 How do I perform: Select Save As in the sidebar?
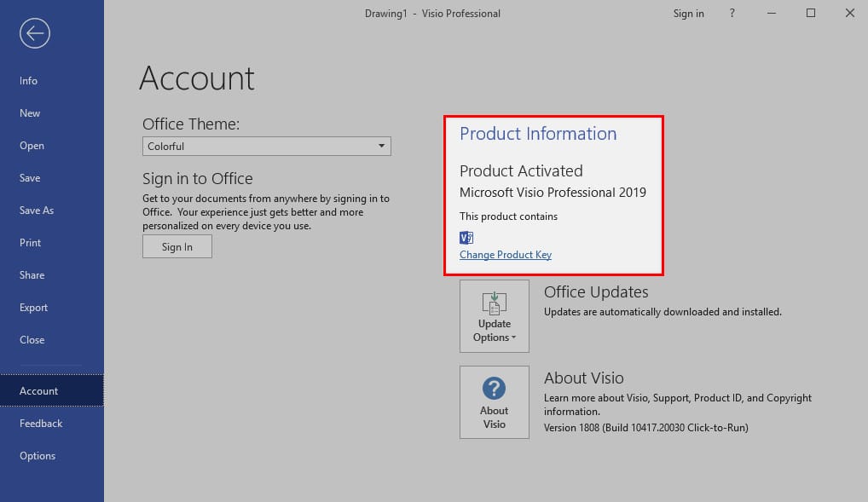tap(37, 211)
